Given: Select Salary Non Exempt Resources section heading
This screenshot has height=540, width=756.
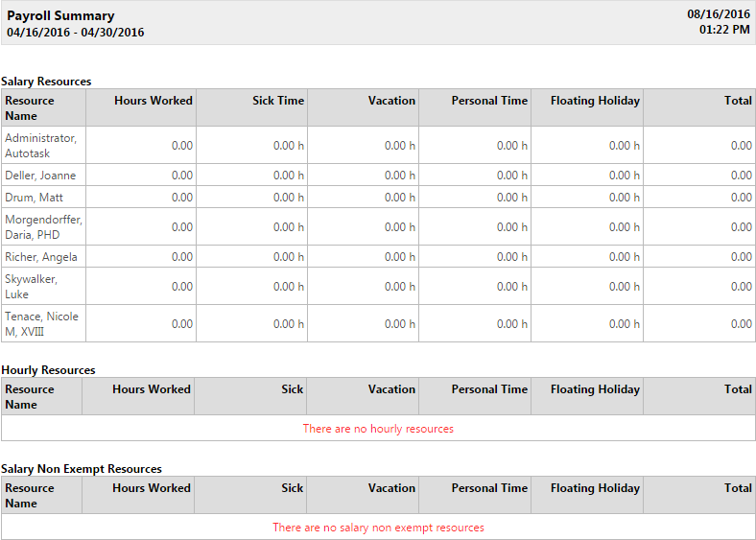Looking at the screenshot, I should [82, 469].
